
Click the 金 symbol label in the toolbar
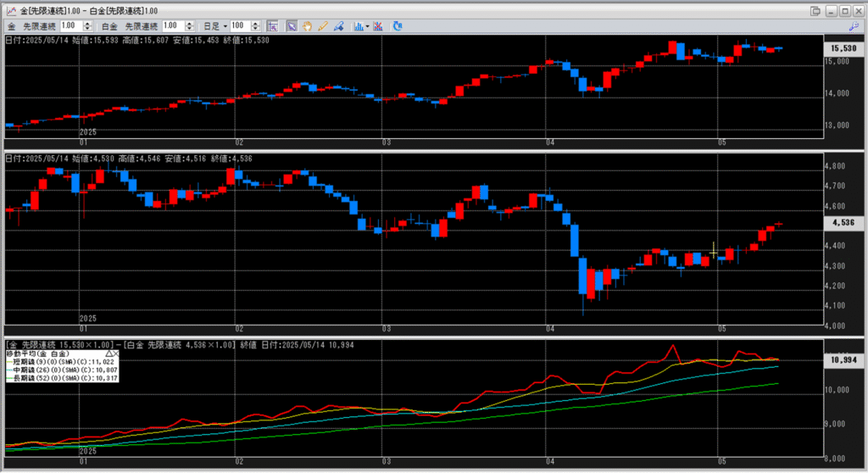12,26
